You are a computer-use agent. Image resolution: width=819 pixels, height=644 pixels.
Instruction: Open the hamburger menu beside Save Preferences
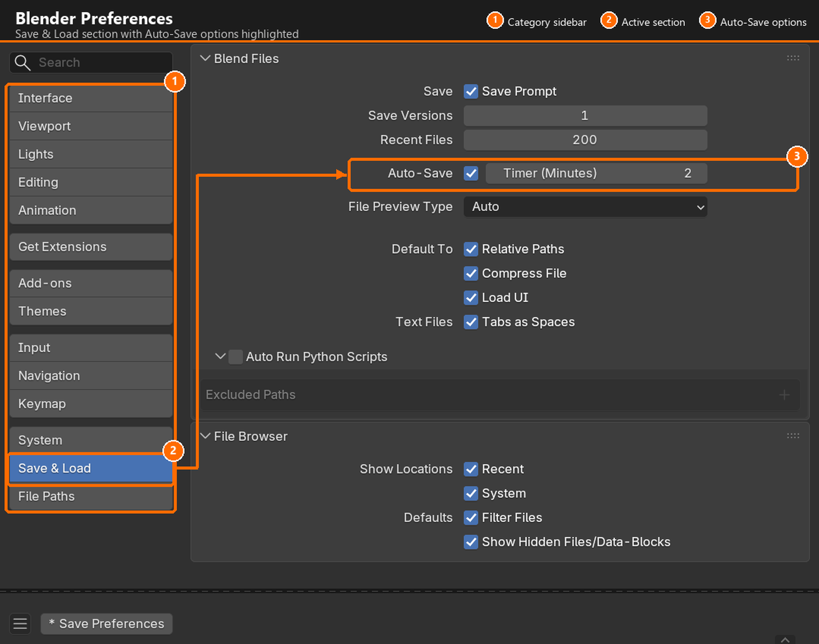(x=20, y=624)
